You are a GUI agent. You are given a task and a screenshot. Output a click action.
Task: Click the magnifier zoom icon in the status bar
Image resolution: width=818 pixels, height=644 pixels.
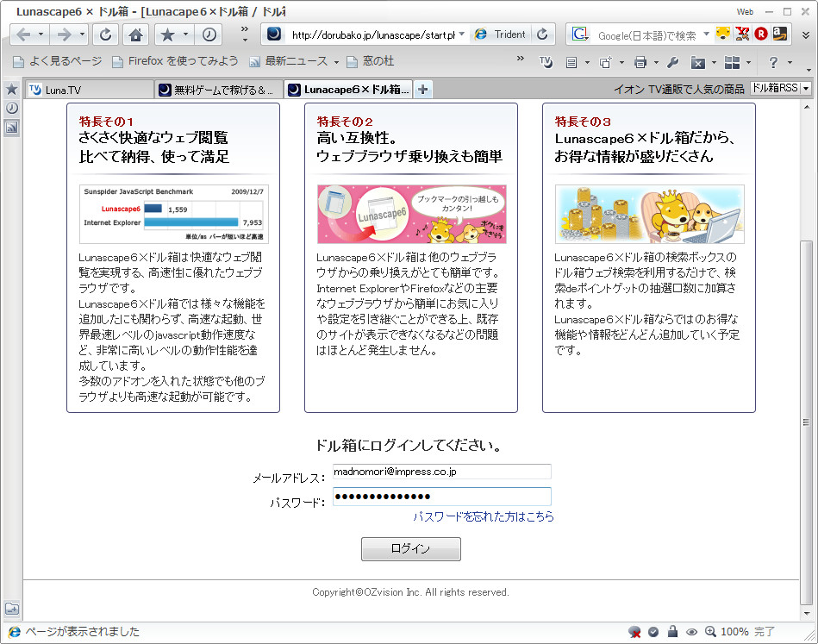(x=711, y=631)
